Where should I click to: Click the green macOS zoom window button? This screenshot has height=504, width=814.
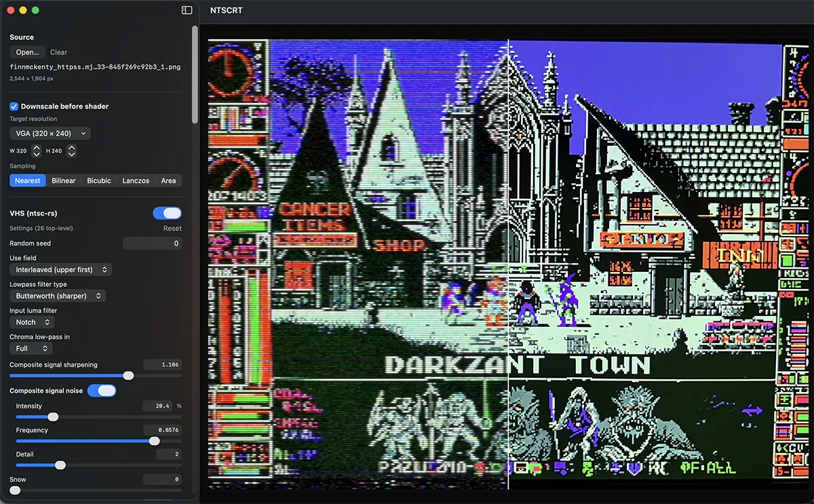(35, 10)
